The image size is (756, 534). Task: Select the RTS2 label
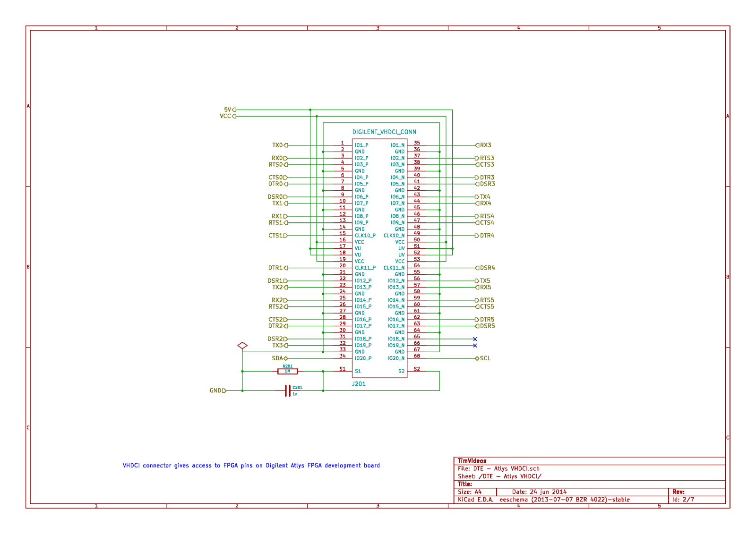point(278,306)
